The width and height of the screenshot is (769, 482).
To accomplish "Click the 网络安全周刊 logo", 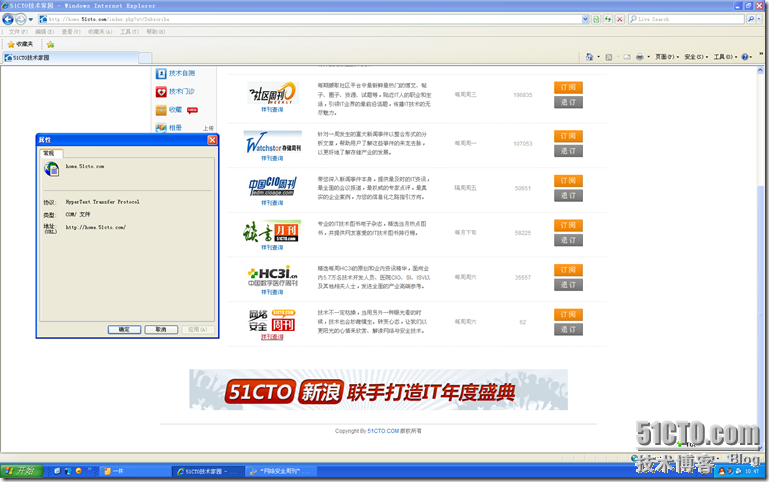I will 272,321.
